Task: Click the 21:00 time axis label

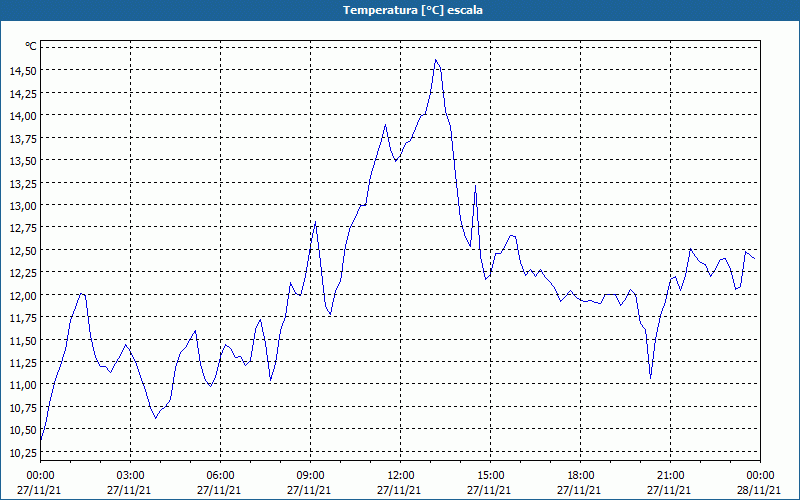Action: 670,475
